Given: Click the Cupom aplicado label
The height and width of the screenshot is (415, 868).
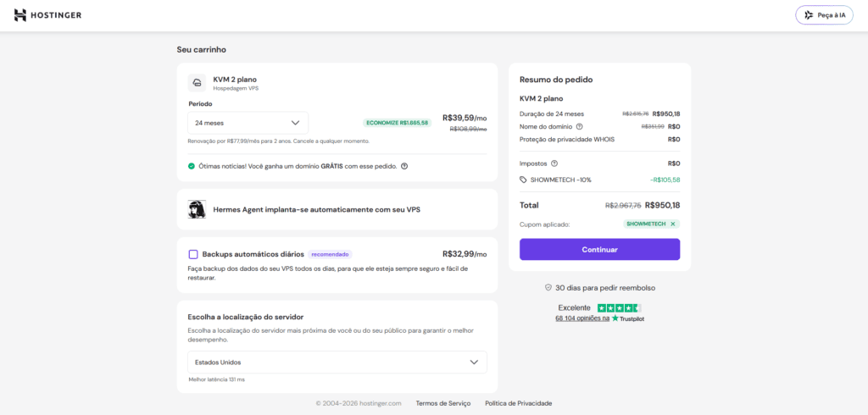Looking at the screenshot, I should click(545, 224).
